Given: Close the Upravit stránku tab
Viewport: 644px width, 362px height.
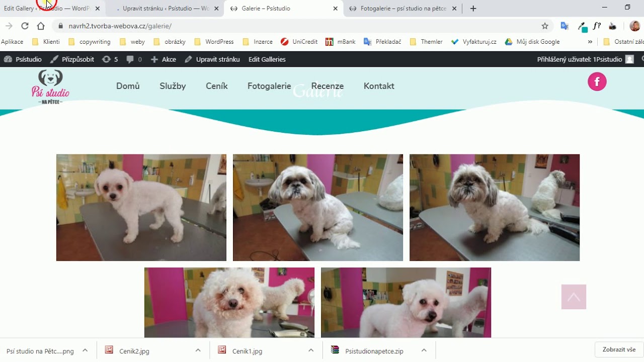Looking at the screenshot, I should tap(217, 9).
